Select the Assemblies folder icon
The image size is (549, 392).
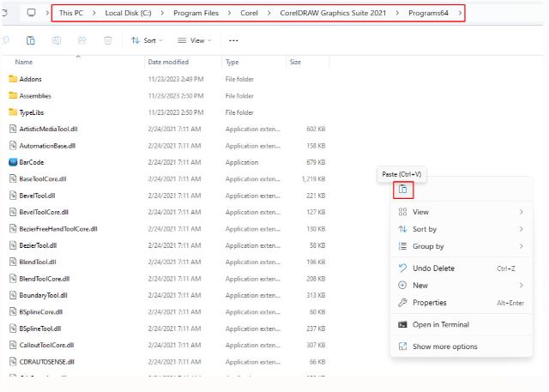click(13, 95)
